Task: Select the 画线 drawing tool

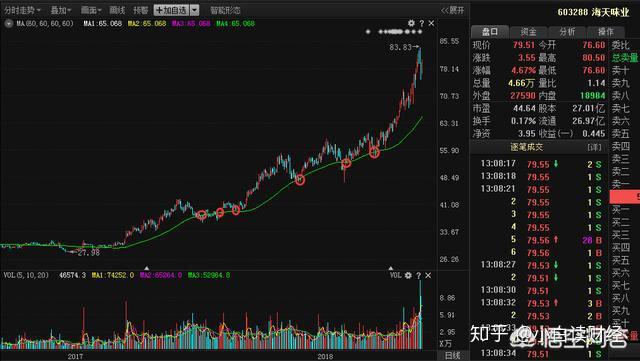Action: click(117, 10)
